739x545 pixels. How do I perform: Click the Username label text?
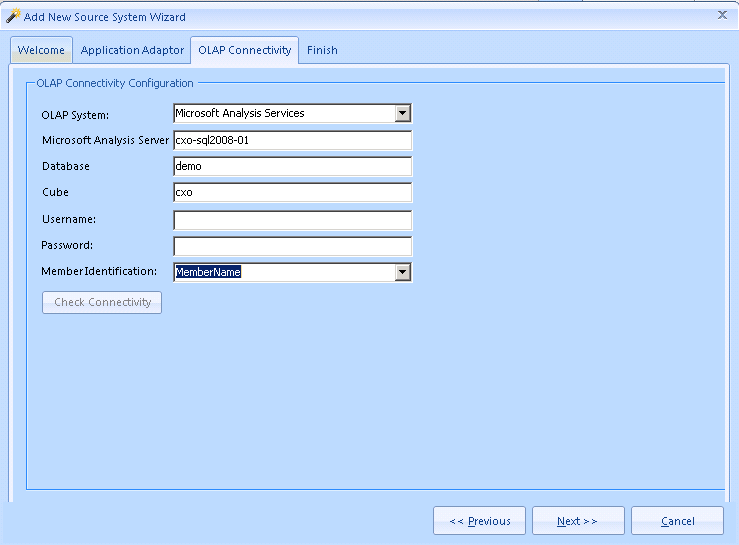pyautogui.click(x=69, y=219)
